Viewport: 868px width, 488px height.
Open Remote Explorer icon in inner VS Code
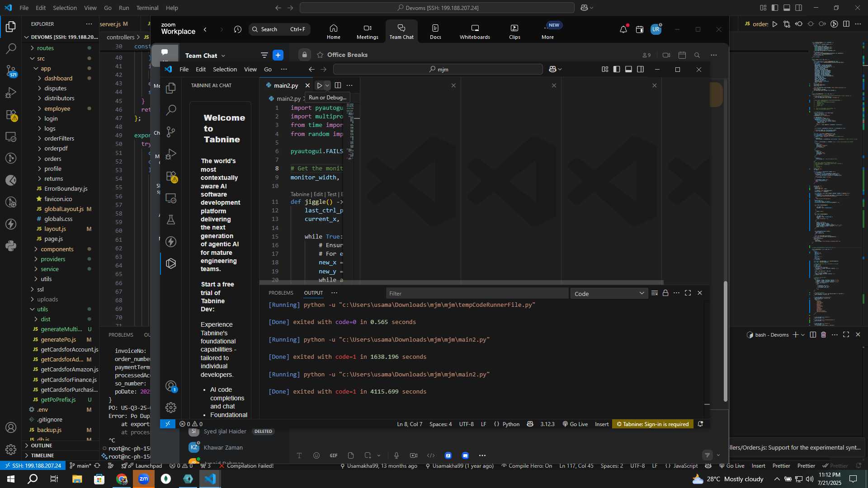click(171, 198)
